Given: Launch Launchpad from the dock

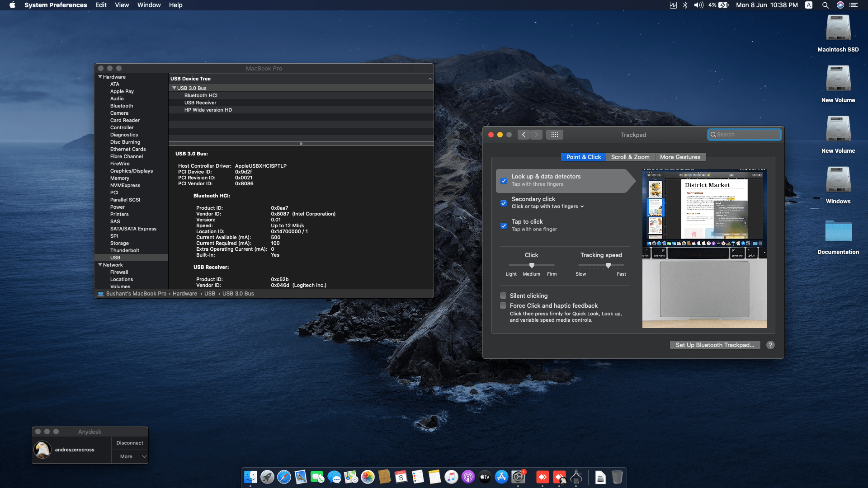Looking at the screenshot, I should pos(267,477).
